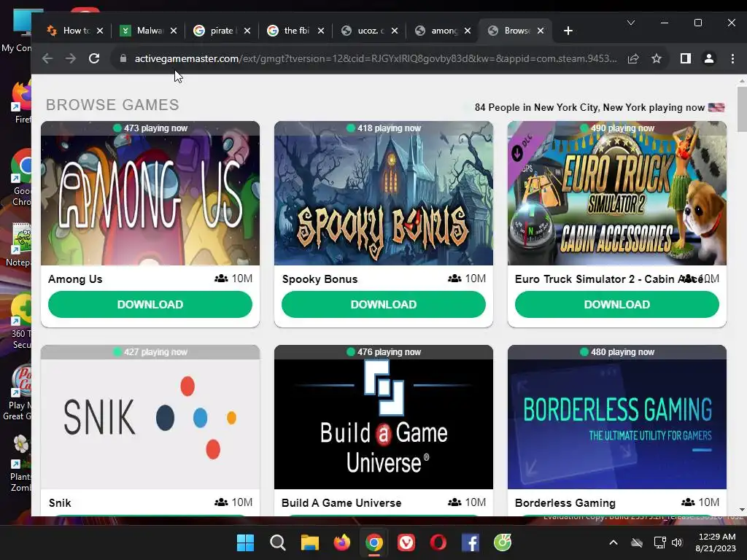The image size is (747, 560).
Task: Click the 'Snik' title text
Action: (60, 503)
